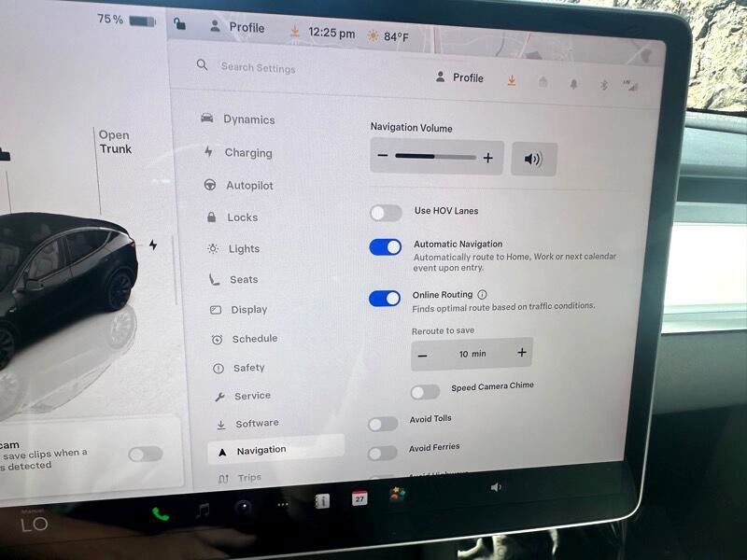Open the Phone app in the dock
This screenshot has height=560, width=747.
161,513
